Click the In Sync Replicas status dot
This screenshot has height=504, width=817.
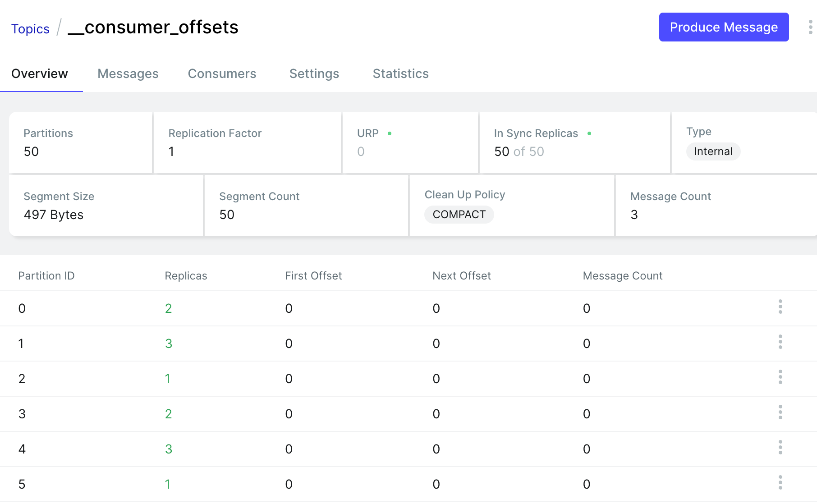tap(589, 133)
